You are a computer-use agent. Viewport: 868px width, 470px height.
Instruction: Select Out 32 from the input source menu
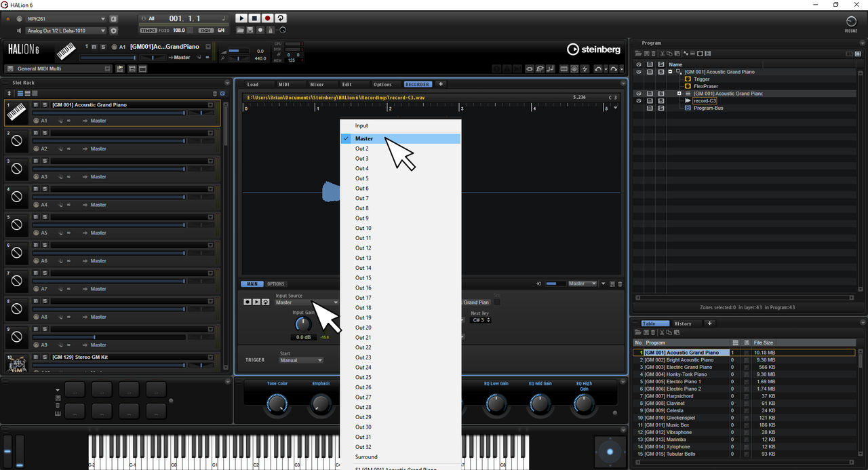pyautogui.click(x=401, y=447)
